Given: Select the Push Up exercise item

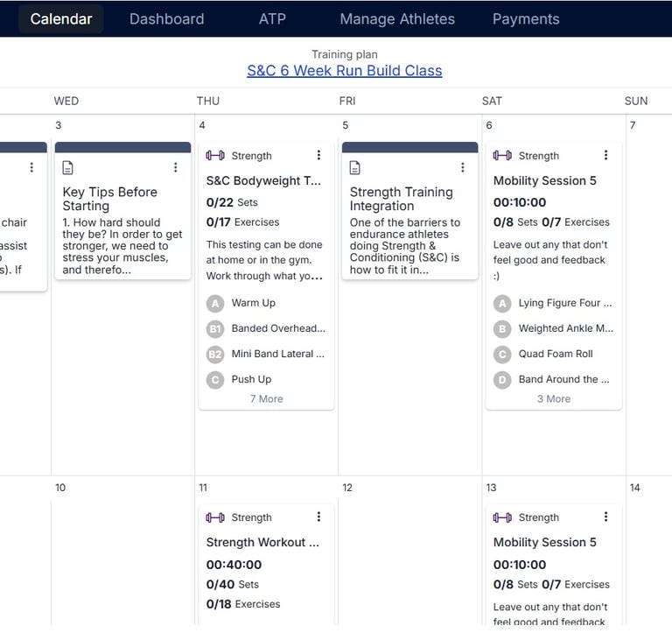Looking at the screenshot, I should [251, 379].
